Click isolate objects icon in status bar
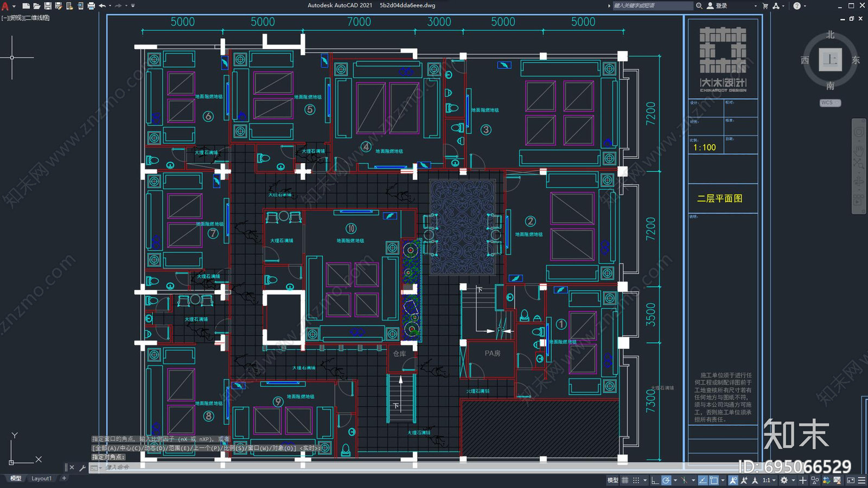The image size is (868, 488). click(x=815, y=480)
